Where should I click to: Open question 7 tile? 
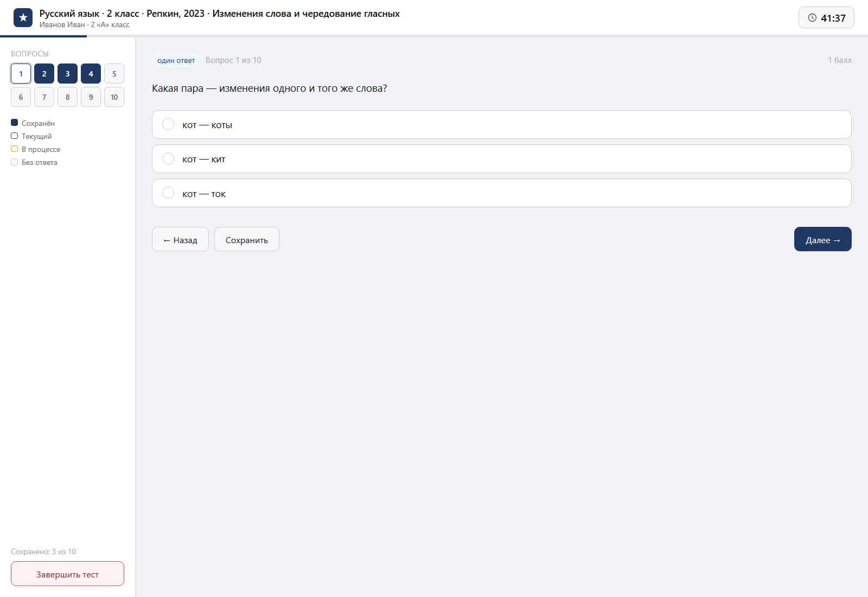44,97
